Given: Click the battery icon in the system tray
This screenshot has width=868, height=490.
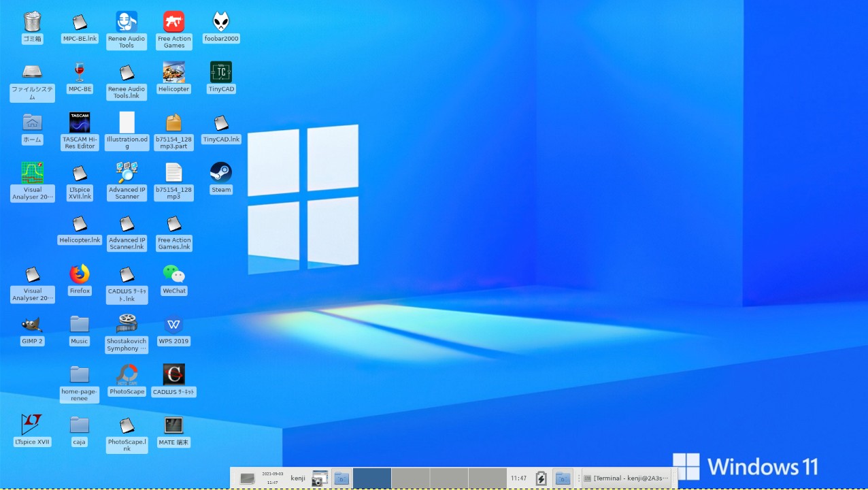Looking at the screenshot, I should [541, 478].
